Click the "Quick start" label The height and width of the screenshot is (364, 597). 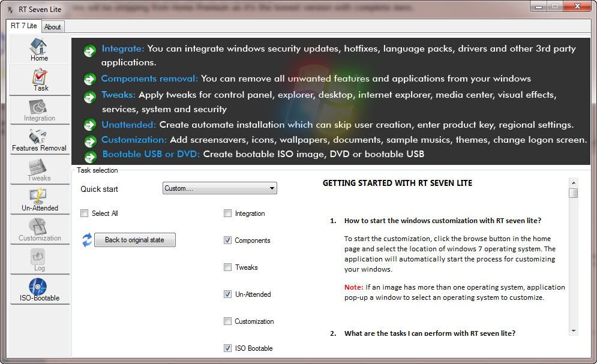99,189
